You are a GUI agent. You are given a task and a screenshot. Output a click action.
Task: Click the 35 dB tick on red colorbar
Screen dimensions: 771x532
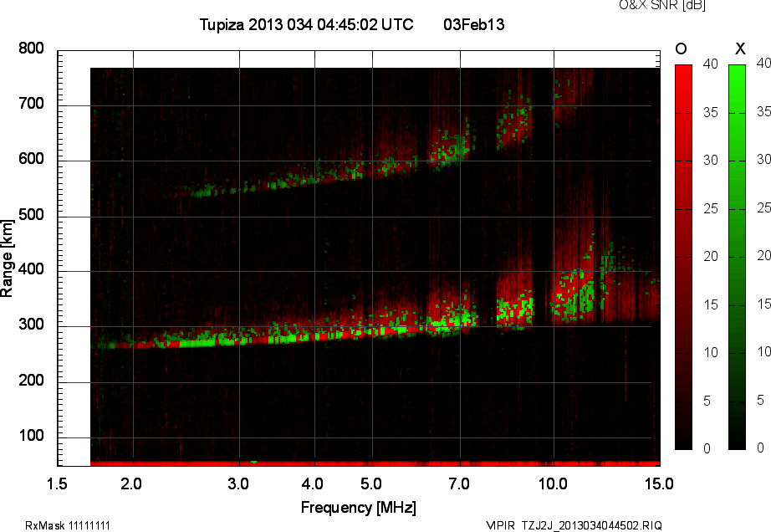point(711,113)
